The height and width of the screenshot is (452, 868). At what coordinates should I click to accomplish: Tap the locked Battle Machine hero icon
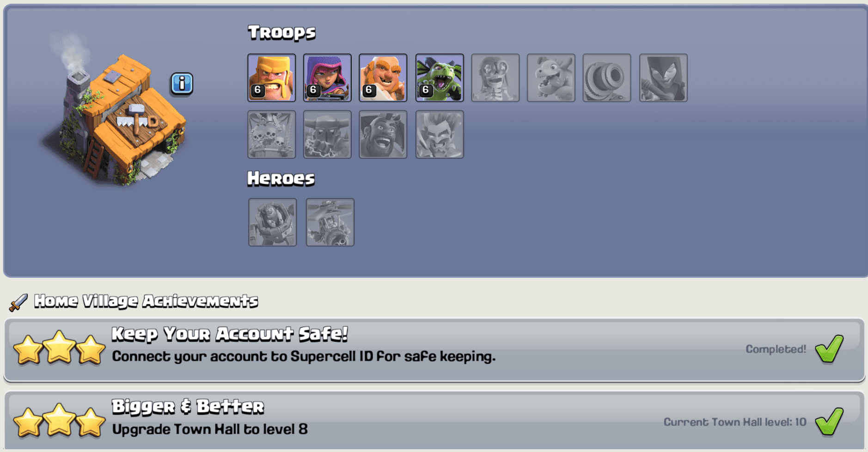tap(273, 222)
